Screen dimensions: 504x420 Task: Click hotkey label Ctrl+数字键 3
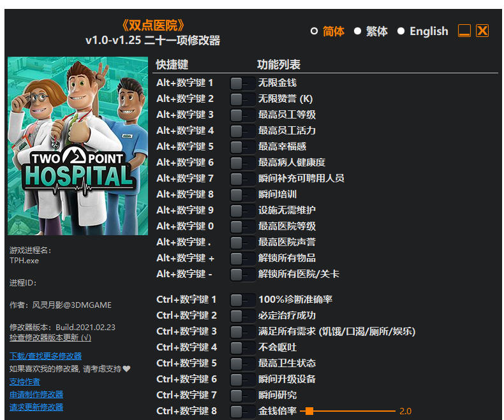pyautogui.click(x=187, y=331)
